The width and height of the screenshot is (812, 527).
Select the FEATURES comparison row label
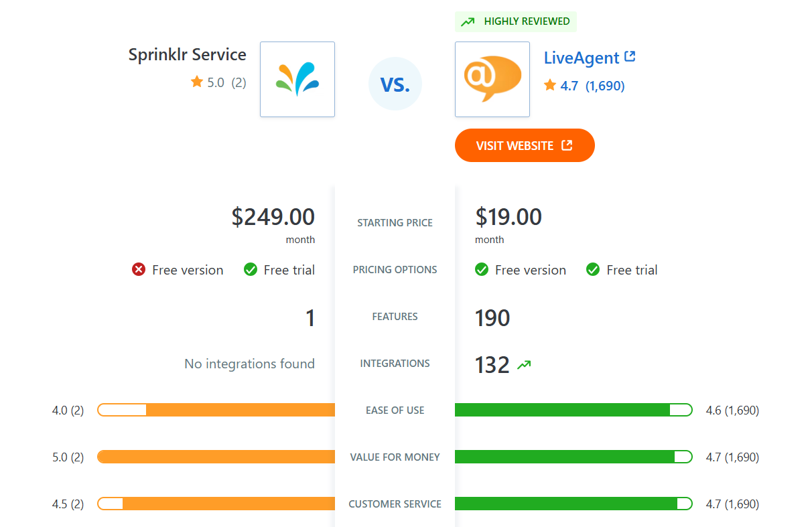(x=395, y=316)
